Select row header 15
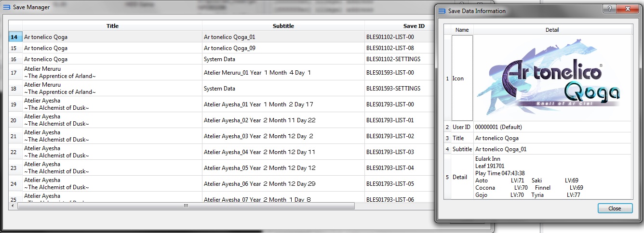 pos(15,48)
